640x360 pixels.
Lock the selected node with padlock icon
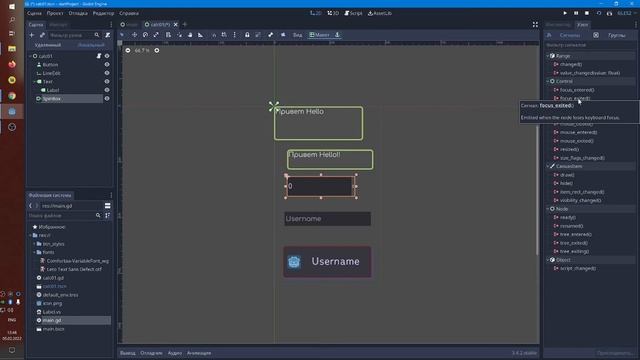(247, 35)
